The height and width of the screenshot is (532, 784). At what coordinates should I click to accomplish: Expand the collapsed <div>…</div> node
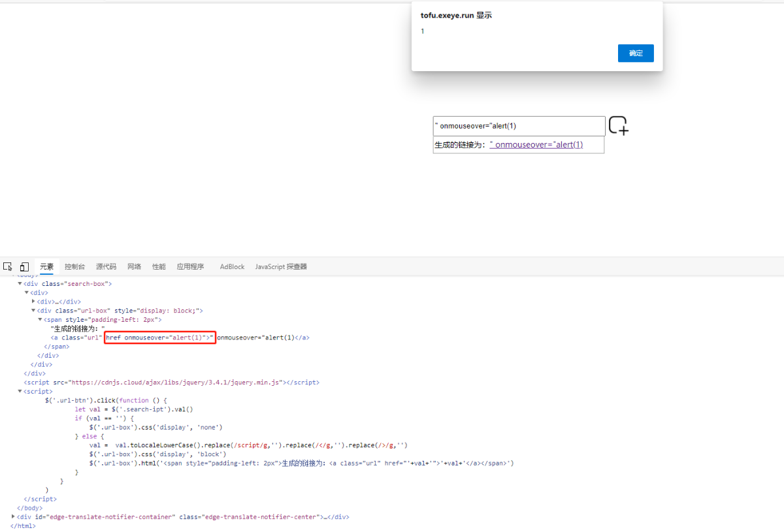tap(33, 302)
